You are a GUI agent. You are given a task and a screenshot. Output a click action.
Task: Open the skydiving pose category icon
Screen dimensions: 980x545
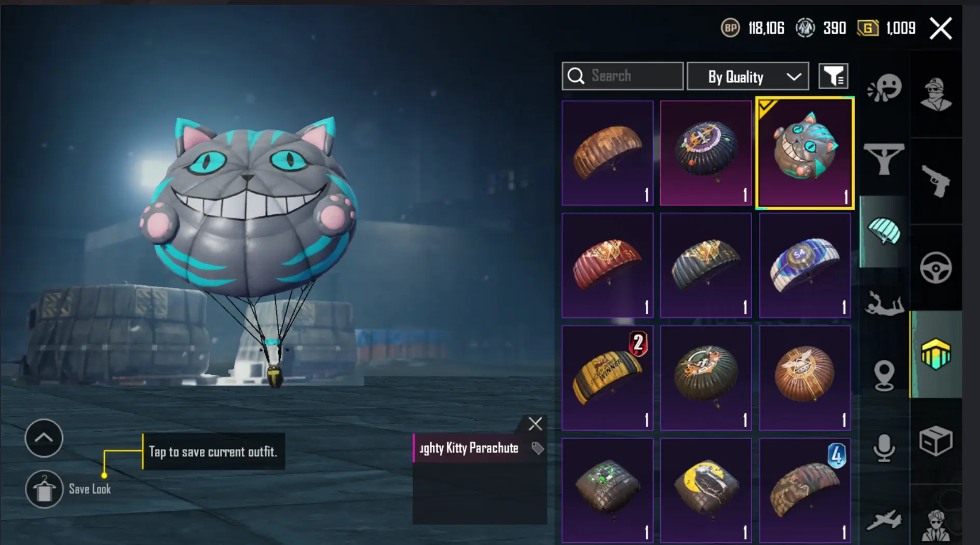coord(884,303)
